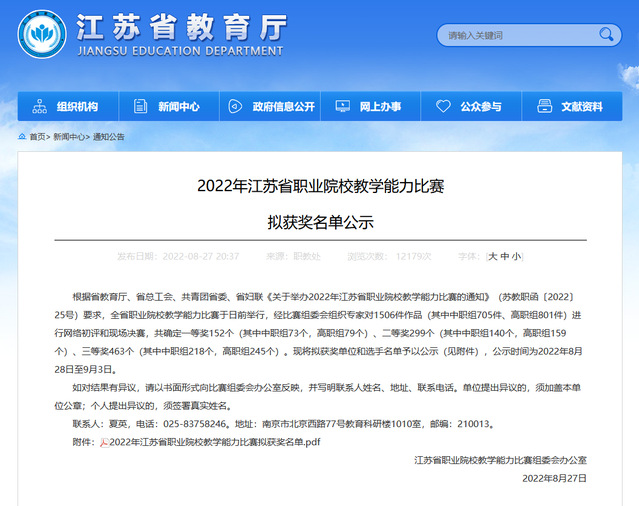Set font size to small (小)
Screen dimensions: 639x506
516,257
